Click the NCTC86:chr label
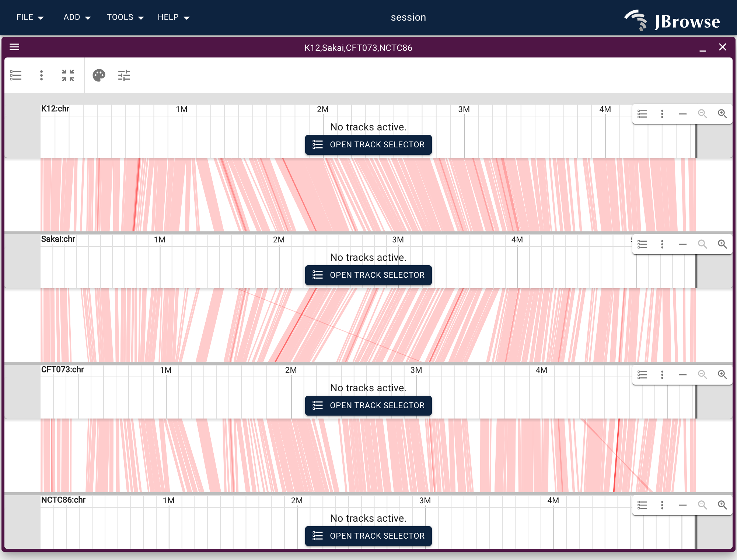 pyautogui.click(x=63, y=500)
